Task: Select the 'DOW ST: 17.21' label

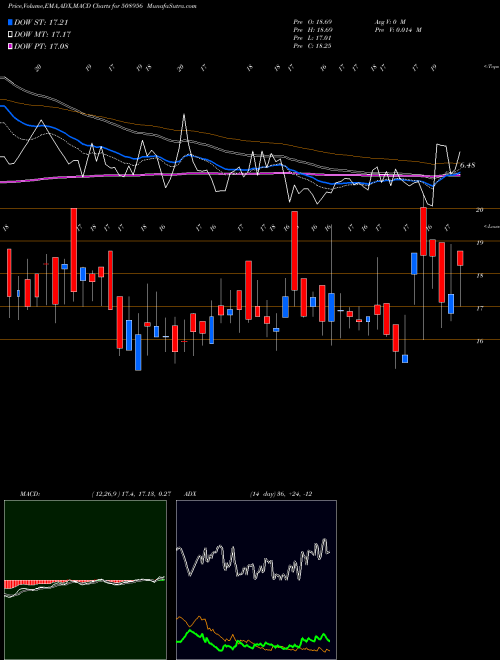Action: pos(41,22)
